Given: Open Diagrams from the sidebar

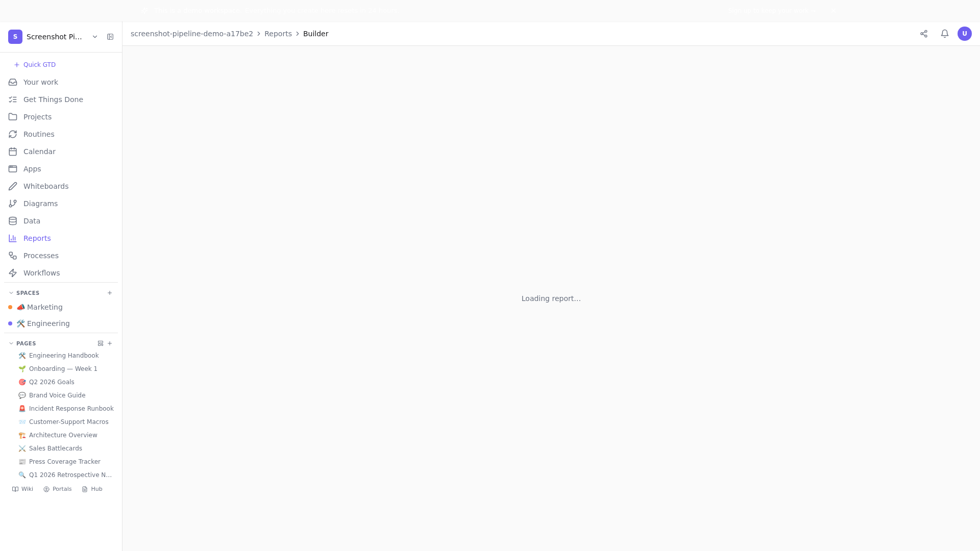Looking at the screenshot, I should tap(61, 204).
